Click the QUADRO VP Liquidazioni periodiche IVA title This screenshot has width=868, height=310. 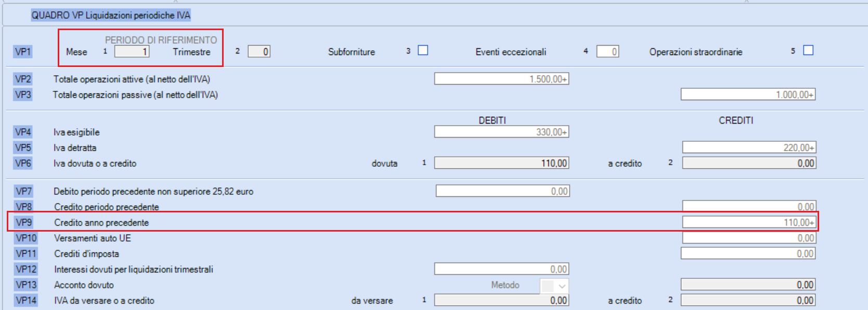click(111, 16)
